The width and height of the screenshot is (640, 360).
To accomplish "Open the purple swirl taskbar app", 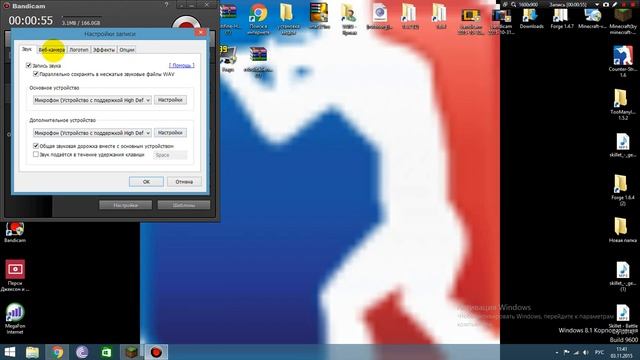I will [x=82, y=352].
